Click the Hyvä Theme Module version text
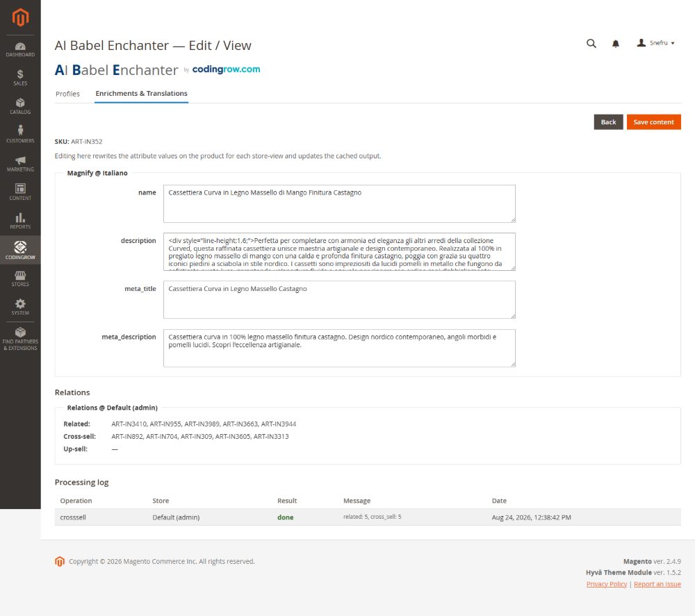This screenshot has width=695, height=616. click(633, 573)
